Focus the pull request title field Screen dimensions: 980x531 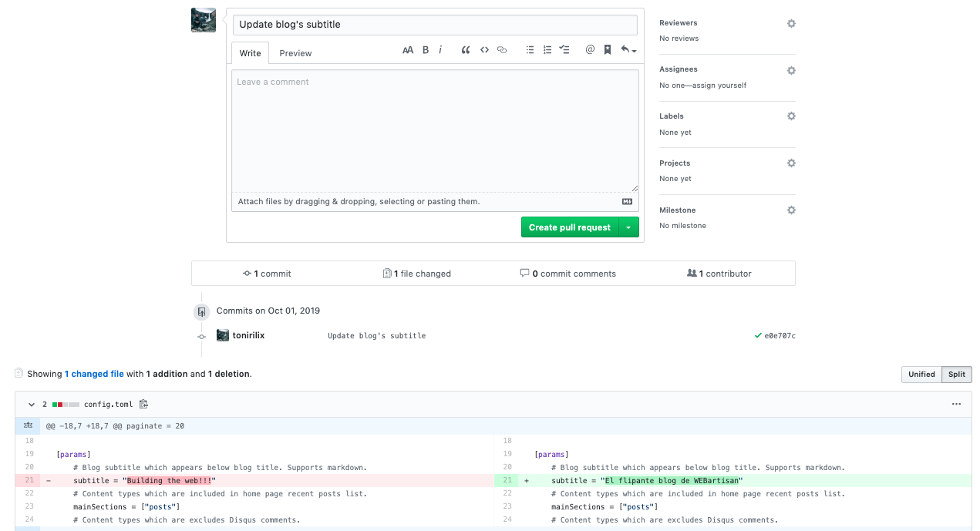pos(435,25)
